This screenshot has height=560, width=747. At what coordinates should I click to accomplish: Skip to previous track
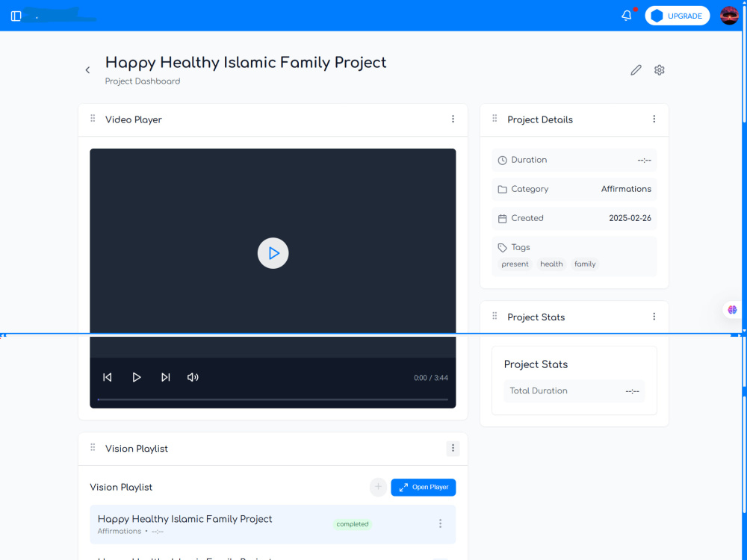click(x=108, y=377)
